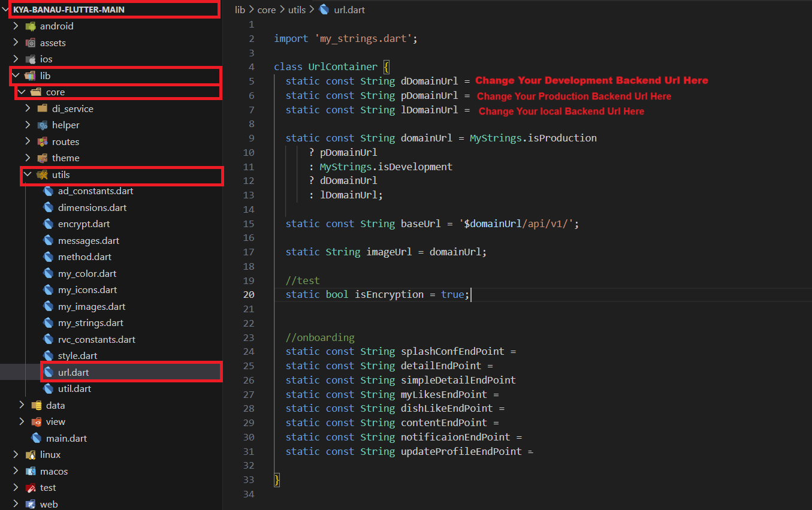This screenshot has width=812, height=510.
Task: Click the test folder icon
Action: (x=31, y=488)
